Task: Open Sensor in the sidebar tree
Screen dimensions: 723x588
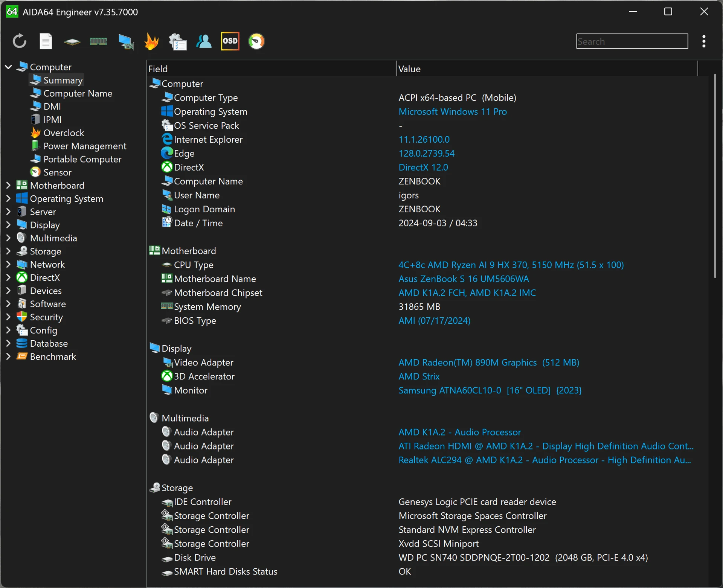Action: (51, 172)
